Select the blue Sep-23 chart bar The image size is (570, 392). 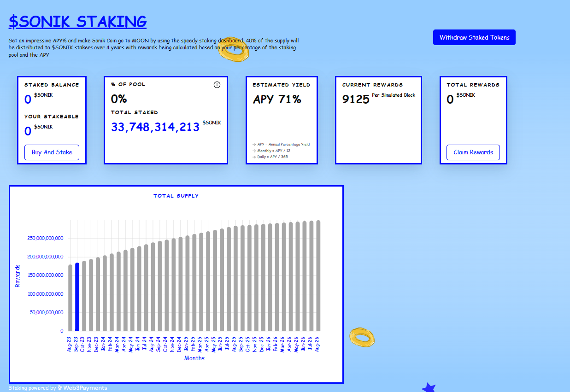coord(77,297)
